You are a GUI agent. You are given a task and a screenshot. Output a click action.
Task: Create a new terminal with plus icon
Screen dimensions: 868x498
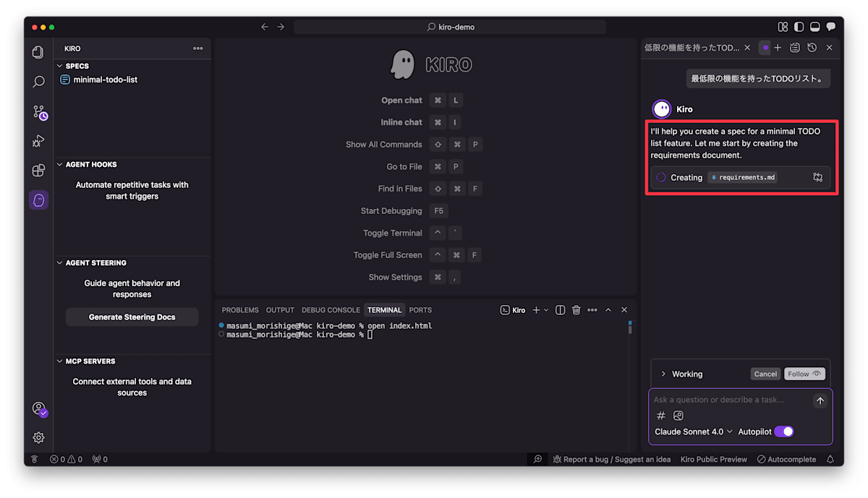(536, 310)
